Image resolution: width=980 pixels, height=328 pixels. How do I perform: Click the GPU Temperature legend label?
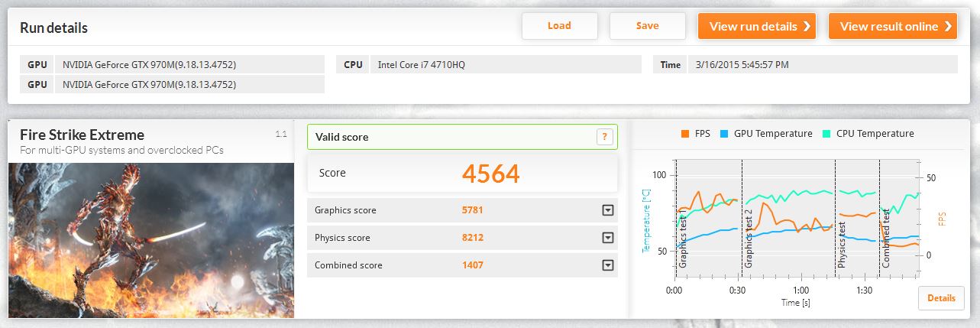point(773,134)
